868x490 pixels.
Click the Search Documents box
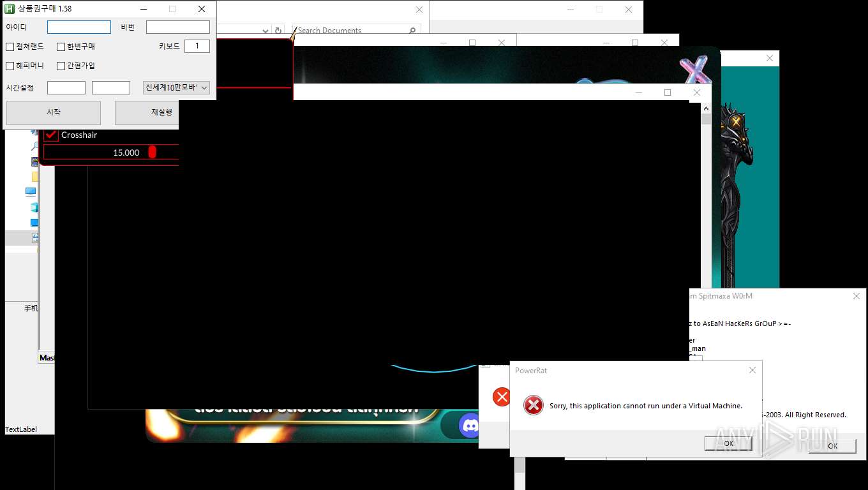pos(356,31)
